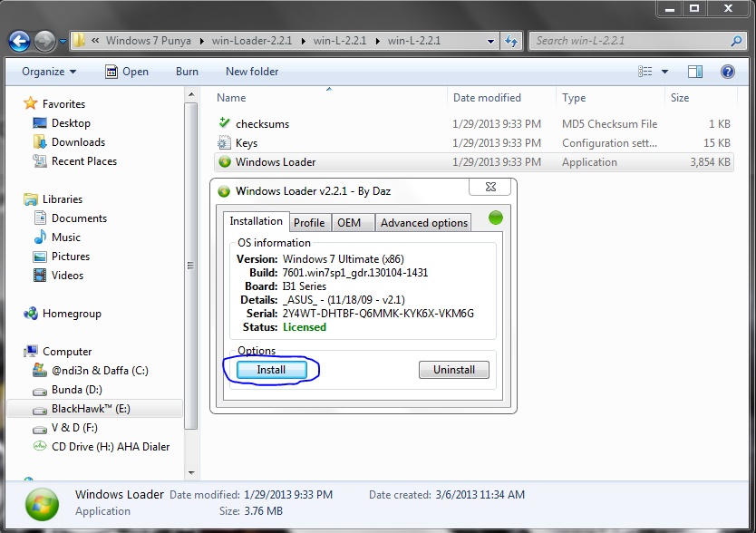Open the Help question mark icon

tap(728, 72)
